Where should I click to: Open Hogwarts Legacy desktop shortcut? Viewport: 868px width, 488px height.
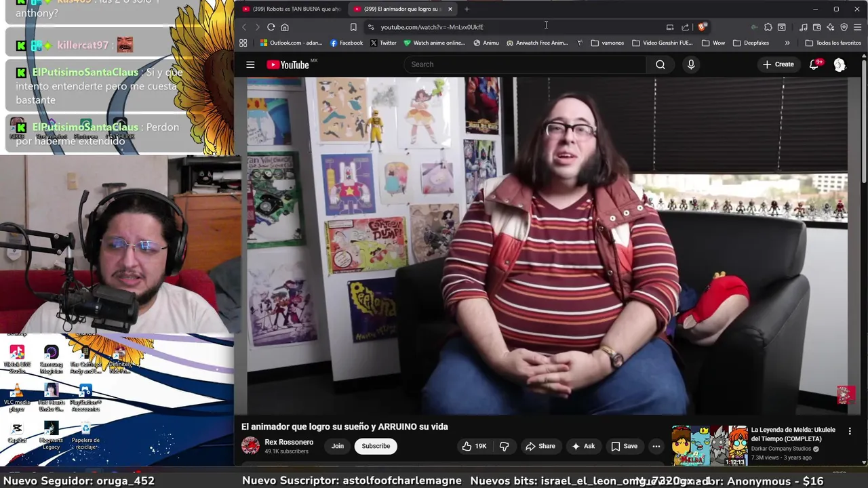[x=51, y=436]
